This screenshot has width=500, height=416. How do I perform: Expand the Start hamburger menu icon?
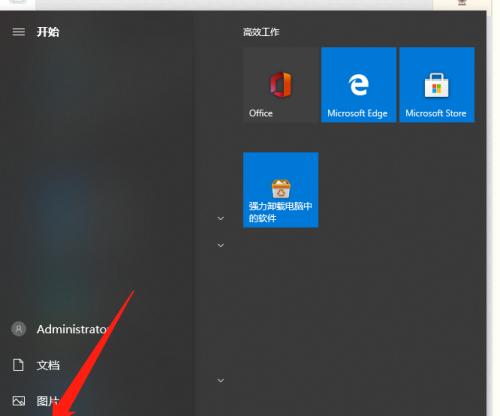[19, 32]
